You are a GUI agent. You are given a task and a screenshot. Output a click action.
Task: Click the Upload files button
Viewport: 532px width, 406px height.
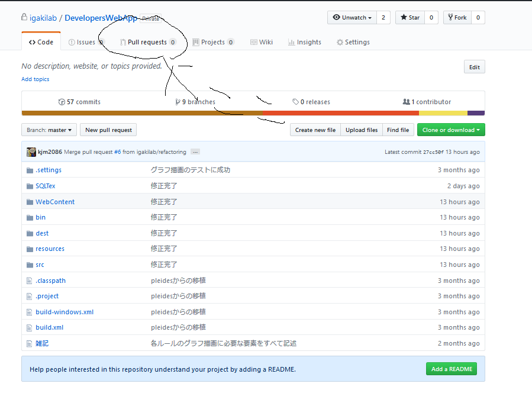click(x=362, y=130)
